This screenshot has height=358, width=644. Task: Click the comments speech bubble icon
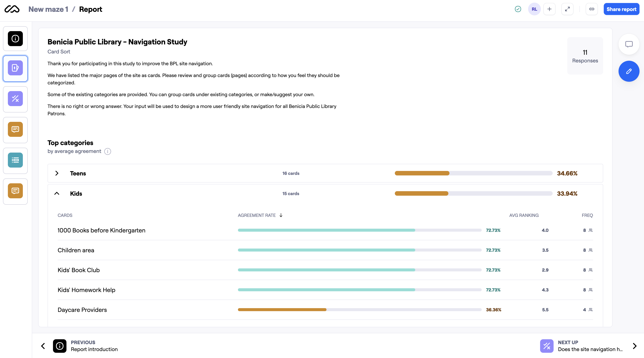pos(629,44)
